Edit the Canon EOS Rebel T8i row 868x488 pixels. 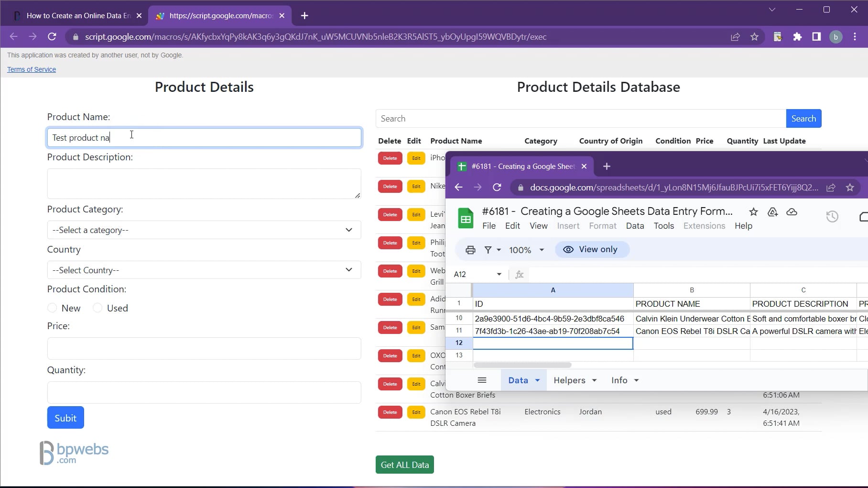[416, 412]
